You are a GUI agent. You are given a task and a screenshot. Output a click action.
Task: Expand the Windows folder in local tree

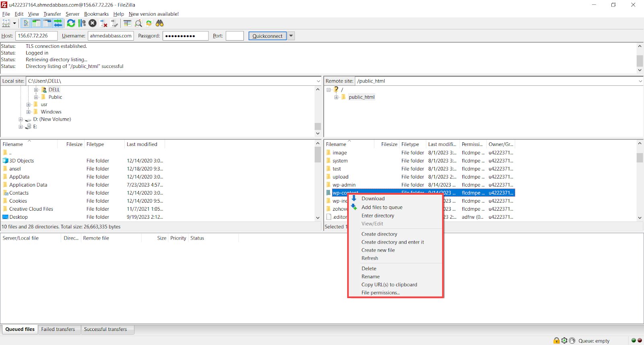click(29, 112)
